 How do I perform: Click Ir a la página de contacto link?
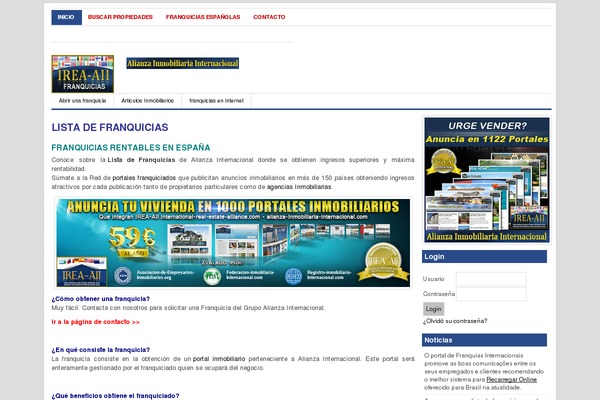coord(96,322)
